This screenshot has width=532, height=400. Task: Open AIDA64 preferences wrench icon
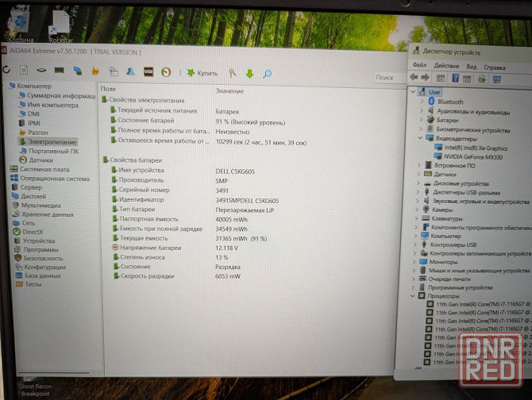click(232, 73)
